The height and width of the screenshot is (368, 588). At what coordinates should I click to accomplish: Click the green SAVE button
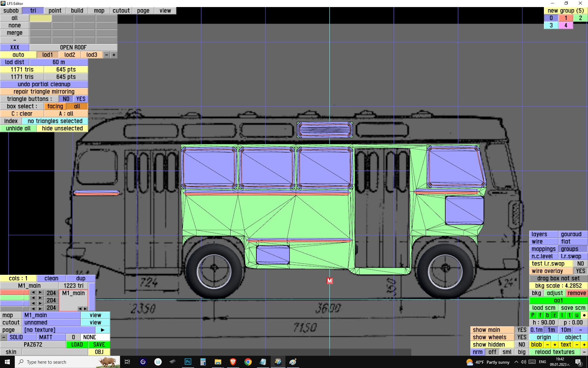[x=99, y=345]
